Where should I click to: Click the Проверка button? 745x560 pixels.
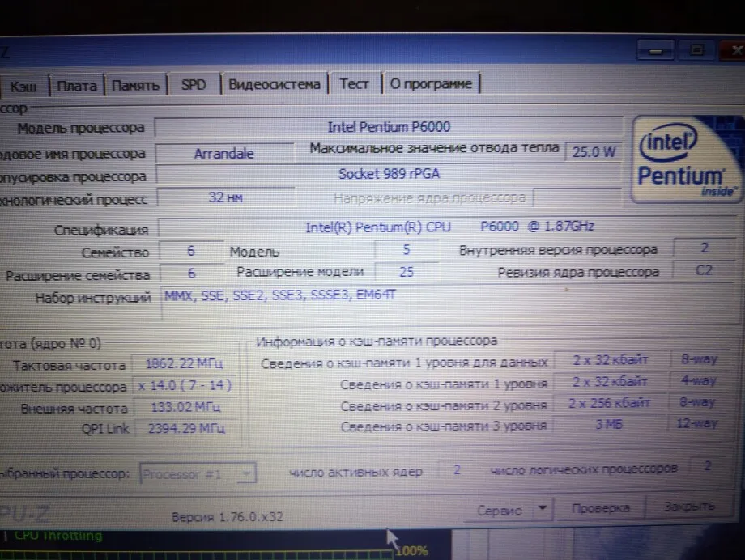pos(601,508)
